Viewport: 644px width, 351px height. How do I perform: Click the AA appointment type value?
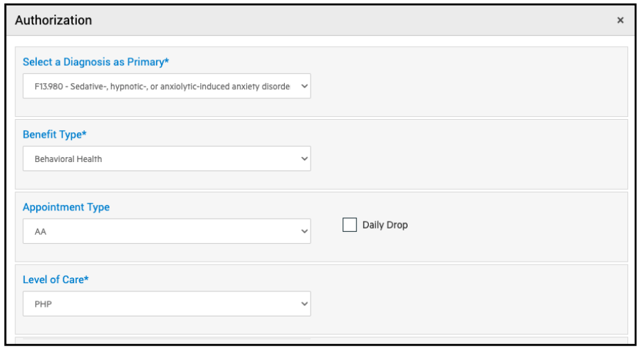pyautogui.click(x=40, y=231)
